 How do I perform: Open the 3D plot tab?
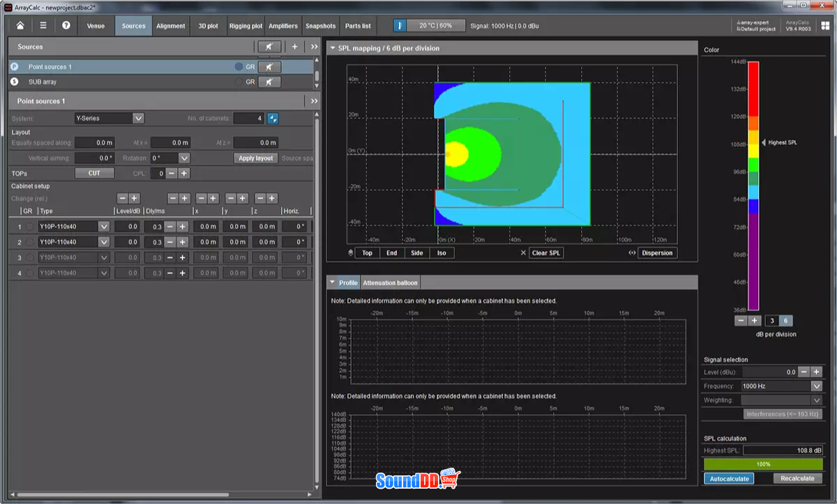(x=208, y=26)
